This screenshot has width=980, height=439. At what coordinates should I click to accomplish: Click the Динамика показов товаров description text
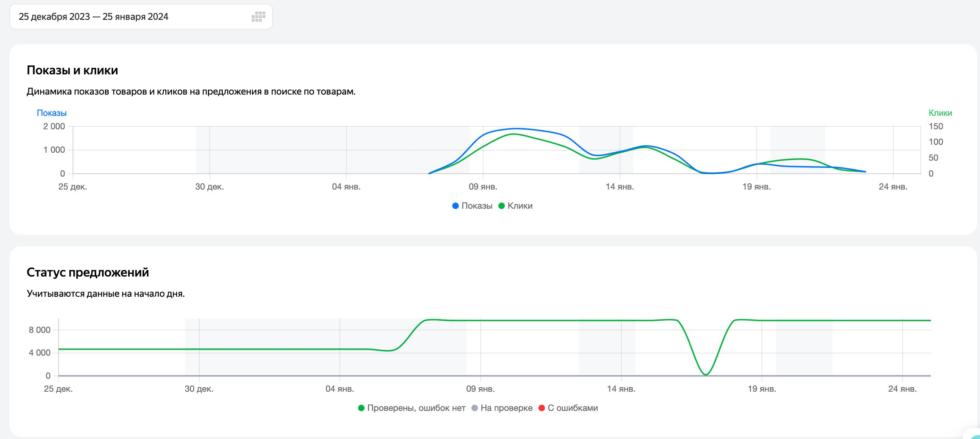click(191, 92)
